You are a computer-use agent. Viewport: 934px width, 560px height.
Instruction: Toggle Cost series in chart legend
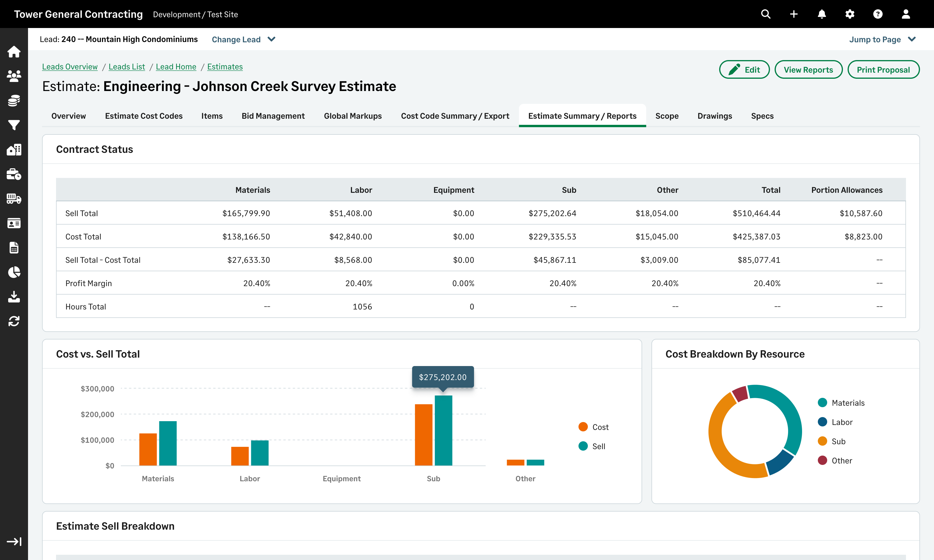point(593,427)
